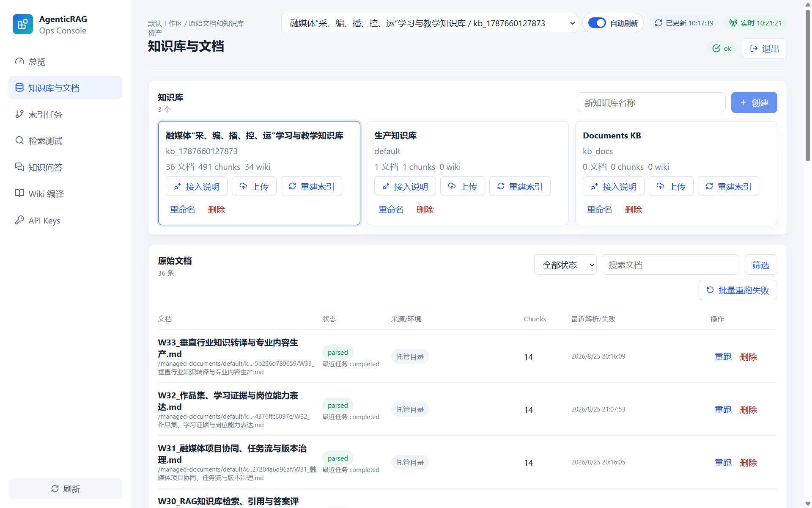This screenshot has height=508, width=812.
Task: Open 总览 from the sidebar
Action: (65, 61)
